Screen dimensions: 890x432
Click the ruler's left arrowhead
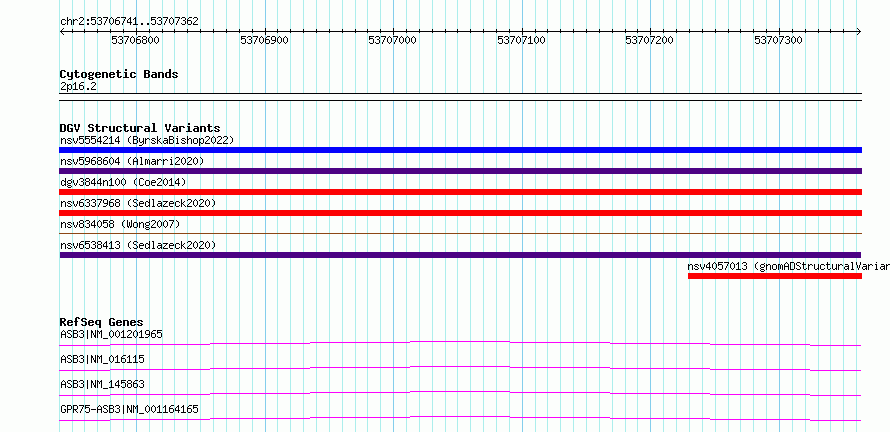tap(62, 31)
